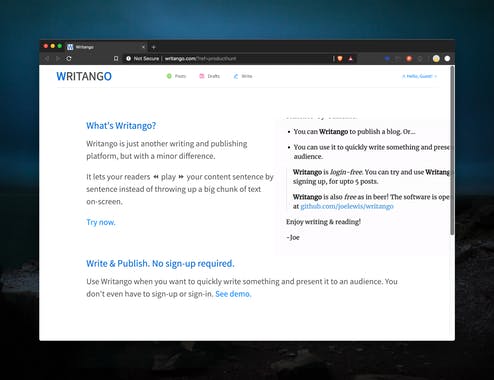
Task: Click the white circle icon in the browser toolbar
Action: (447, 59)
